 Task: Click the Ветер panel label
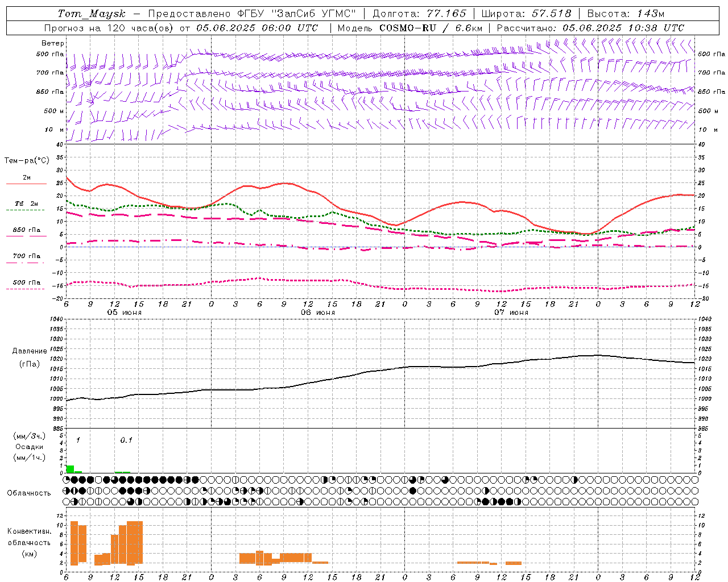(52, 43)
